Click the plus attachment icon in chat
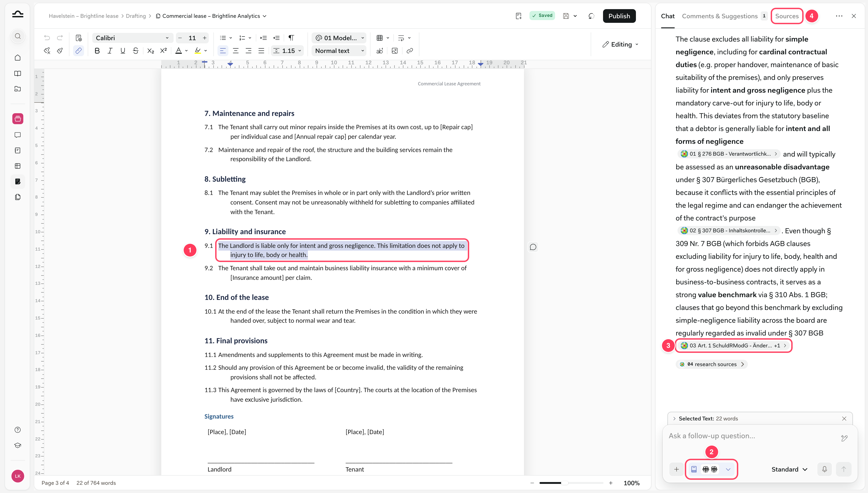This screenshot has width=868, height=493. click(677, 469)
